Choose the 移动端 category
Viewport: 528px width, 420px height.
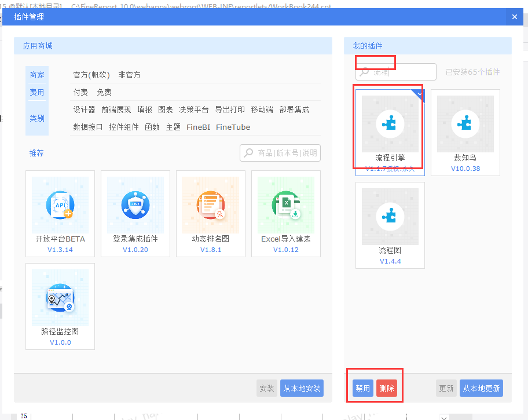[262, 109]
